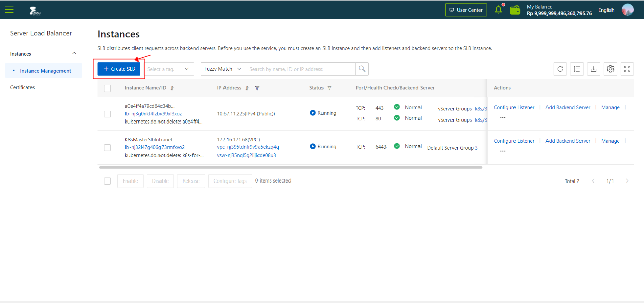The height and width of the screenshot is (303, 644).
Task: Open vSwitch link vsw-nj35nql5g2iijicde08u3
Action: 246,155
